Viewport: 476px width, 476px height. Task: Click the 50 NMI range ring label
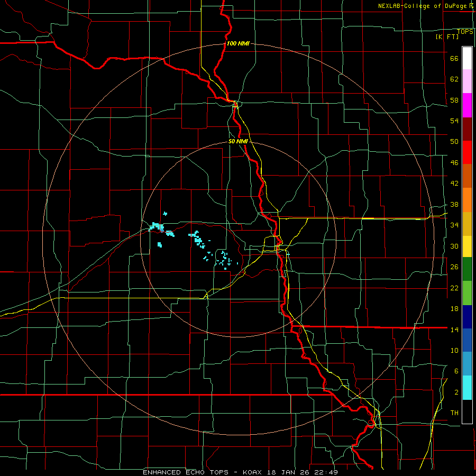coord(238,141)
